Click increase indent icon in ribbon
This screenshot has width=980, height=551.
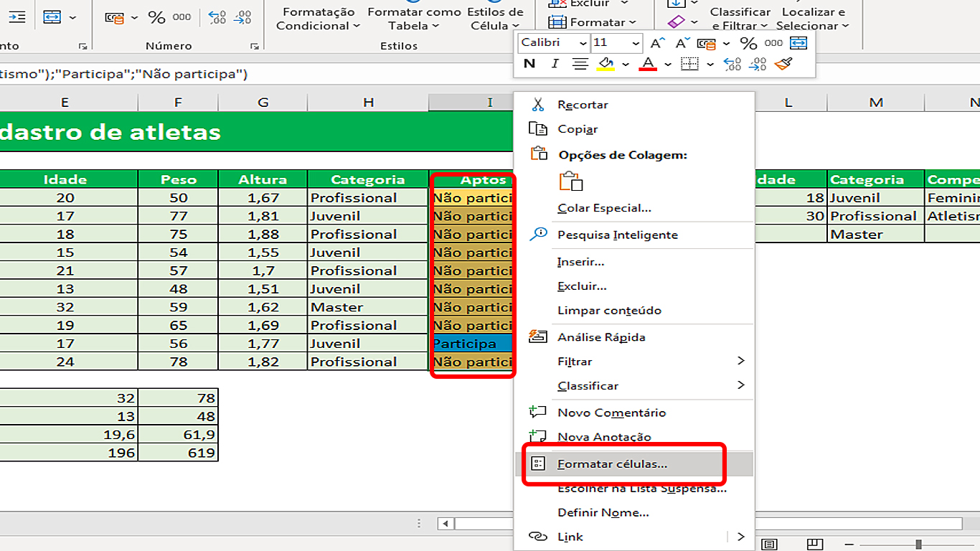(18, 17)
